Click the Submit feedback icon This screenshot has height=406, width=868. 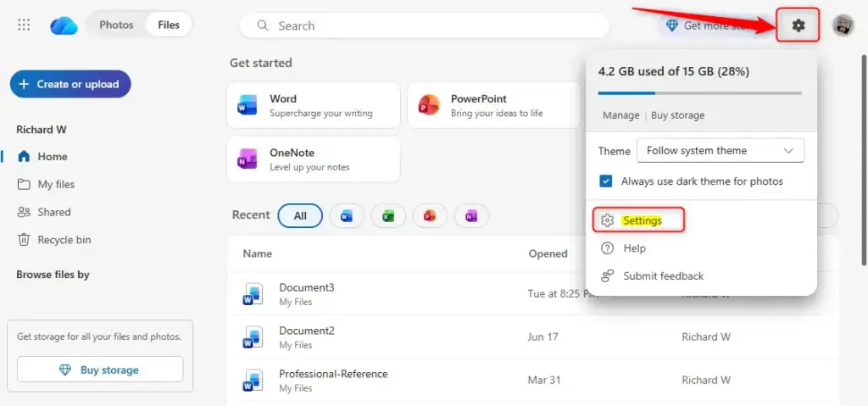[x=607, y=275]
